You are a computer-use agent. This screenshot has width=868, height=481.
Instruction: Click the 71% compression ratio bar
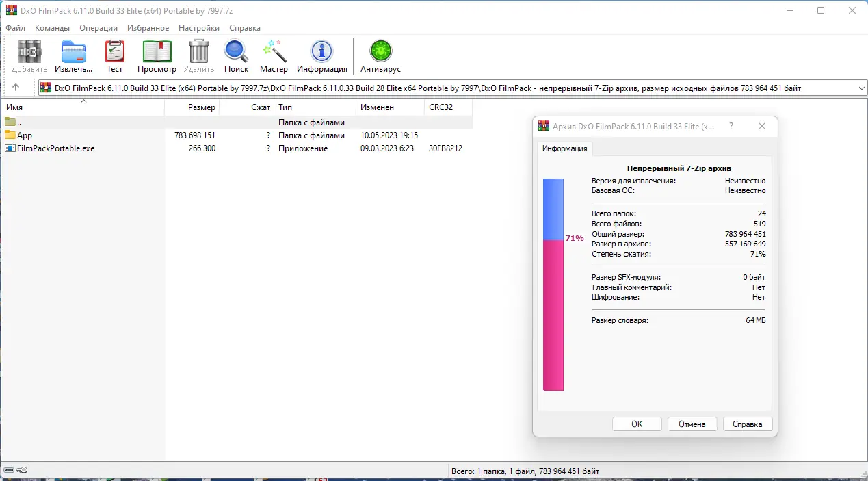pyautogui.click(x=553, y=285)
